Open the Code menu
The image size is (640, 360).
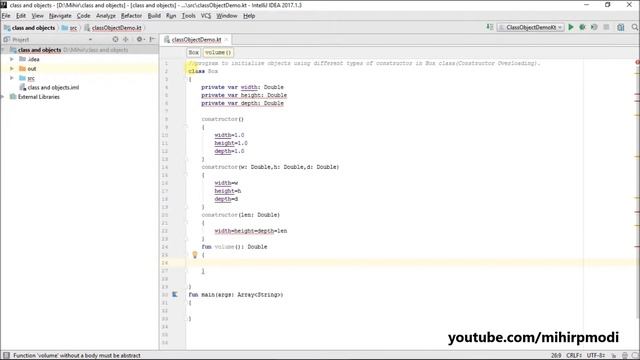[83, 16]
